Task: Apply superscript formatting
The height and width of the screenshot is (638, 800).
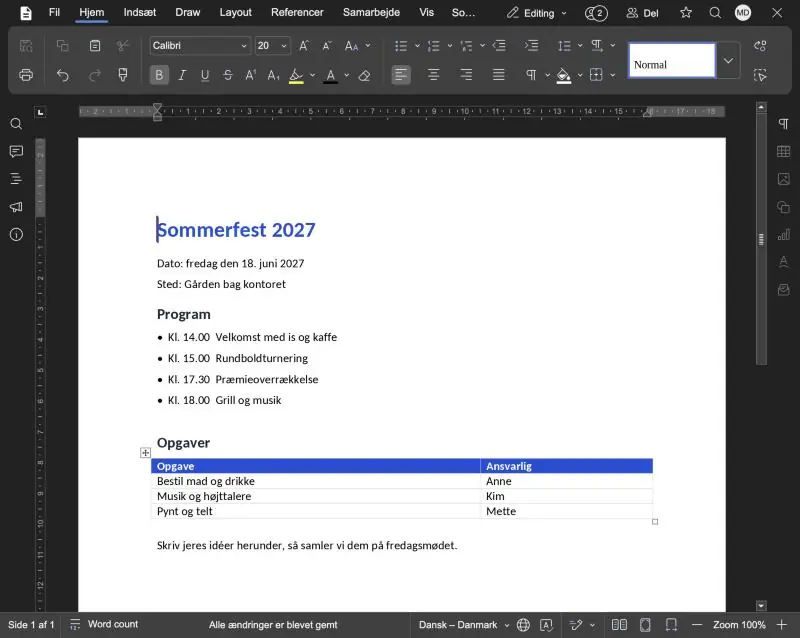Action: click(x=251, y=76)
